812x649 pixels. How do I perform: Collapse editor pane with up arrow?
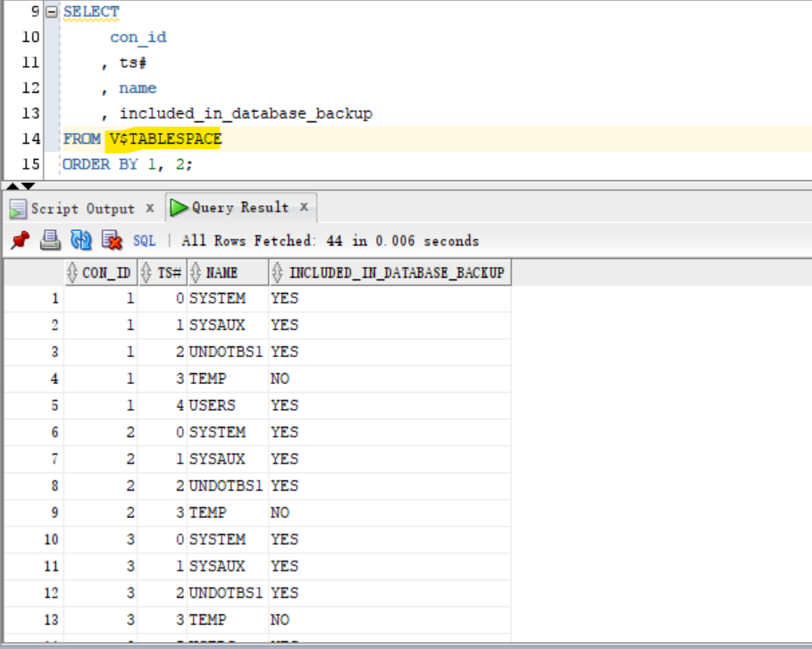(x=12, y=186)
